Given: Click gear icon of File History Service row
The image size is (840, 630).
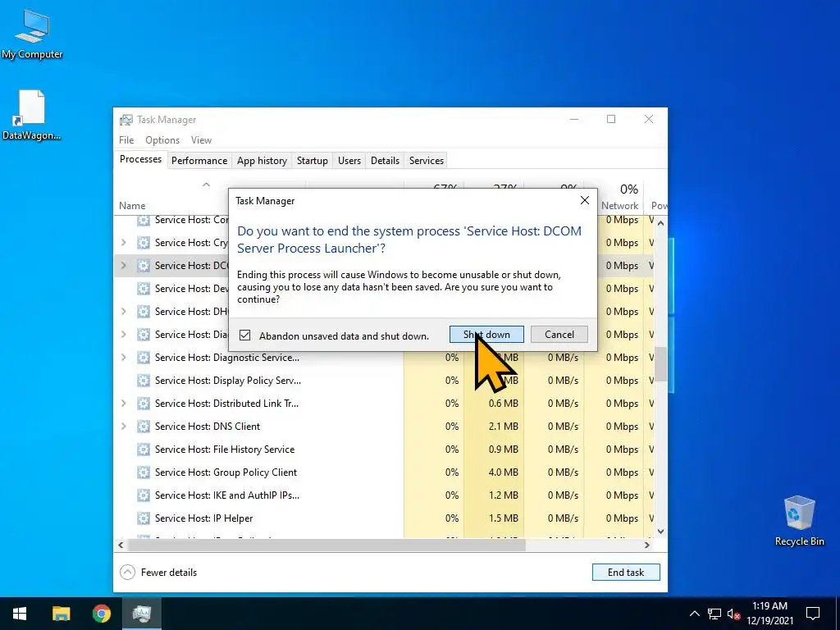Looking at the screenshot, I should (x=143, y=450).
